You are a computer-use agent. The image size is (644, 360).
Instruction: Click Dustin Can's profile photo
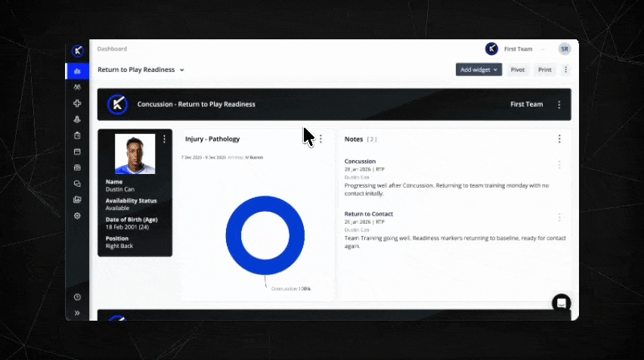(x=135, y=154)
